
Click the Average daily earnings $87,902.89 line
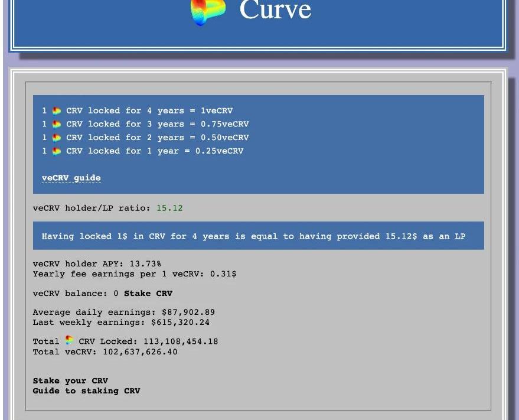point(124,312)
